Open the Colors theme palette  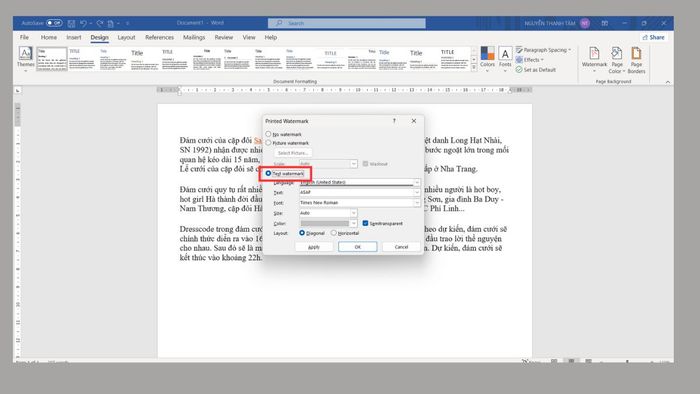coord(487,58)
